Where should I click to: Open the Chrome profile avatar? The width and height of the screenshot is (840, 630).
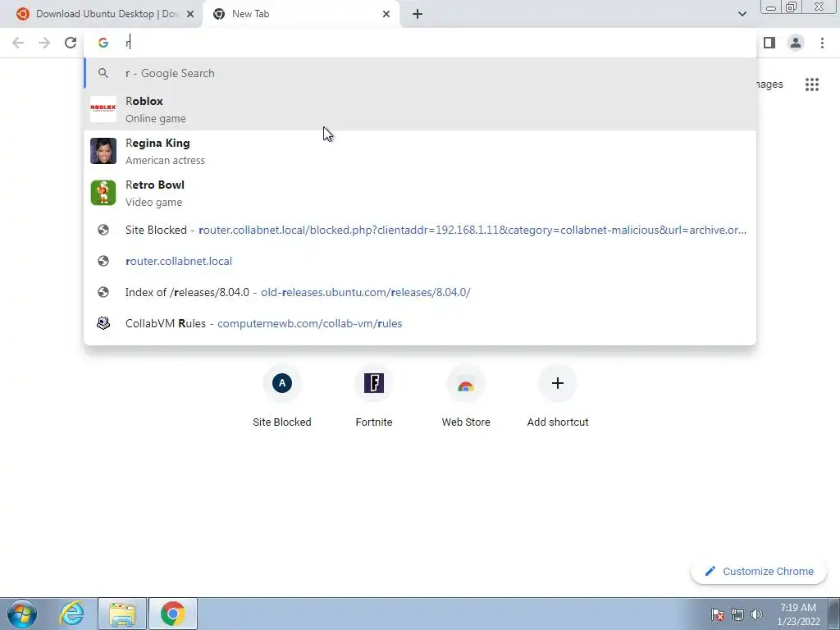tap(796, 43)
